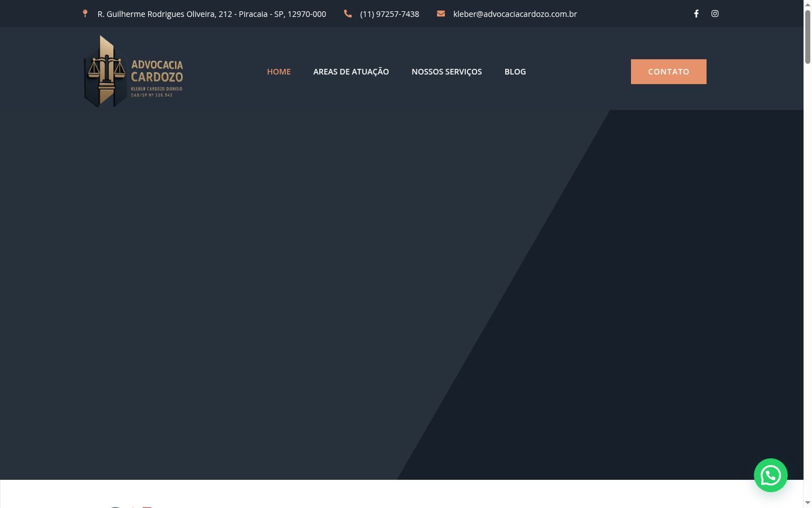Click the email envelope icon
This screenshot has width=812, height=508.
pos(441,14)
